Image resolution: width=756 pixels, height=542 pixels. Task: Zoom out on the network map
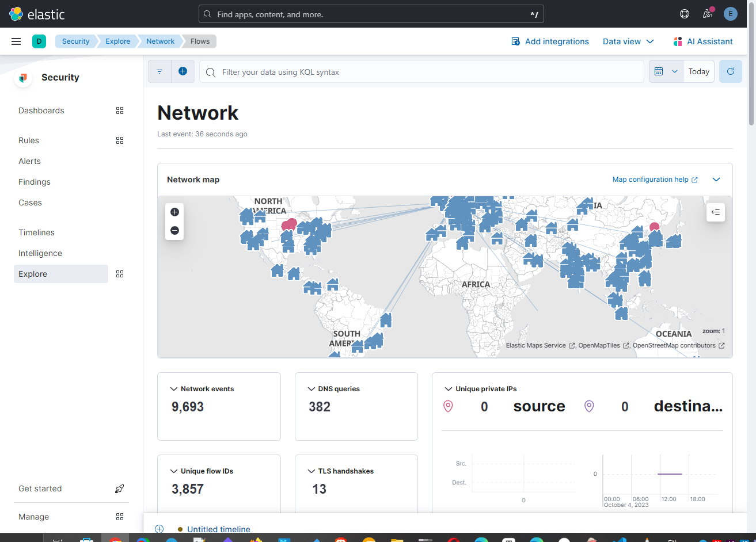click(x=174, y=230)
